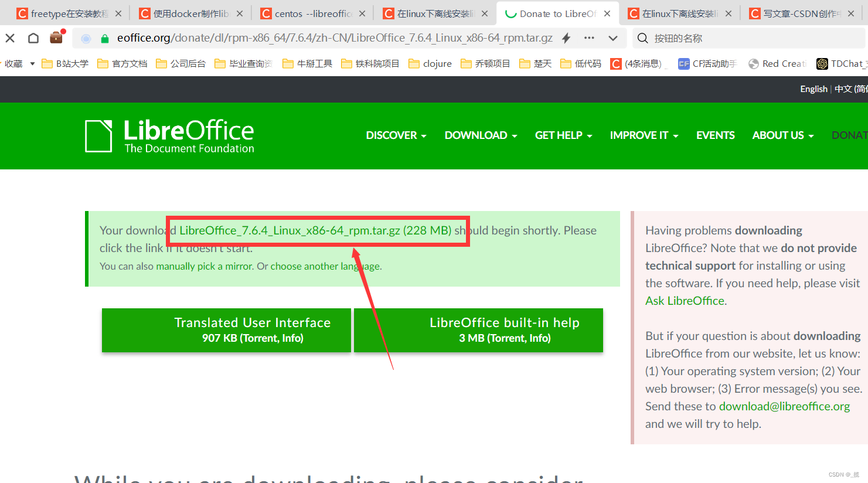Click the lightning bolt icon in the address bar
Screen dimensions: 868x483
point(565,38)
